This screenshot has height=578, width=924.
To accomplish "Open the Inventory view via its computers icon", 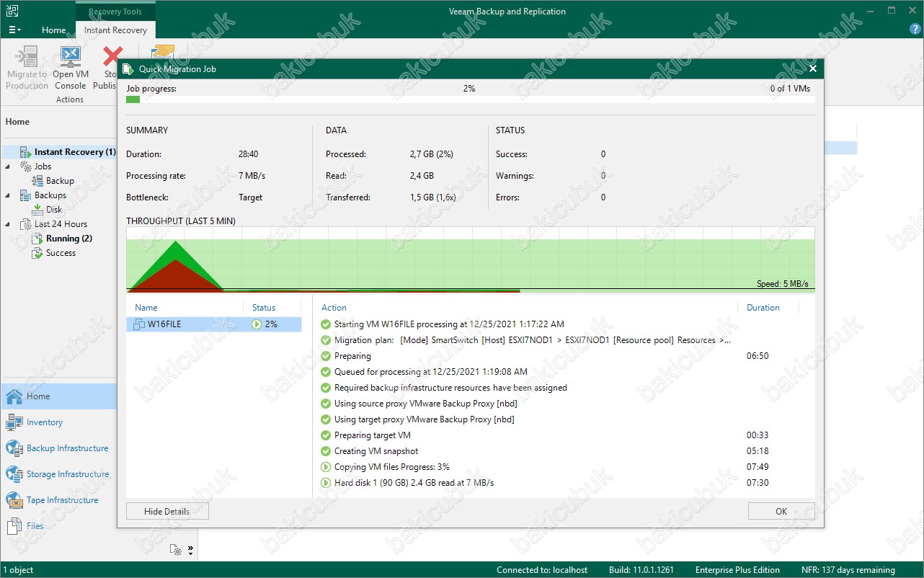I will pos(14,422).
